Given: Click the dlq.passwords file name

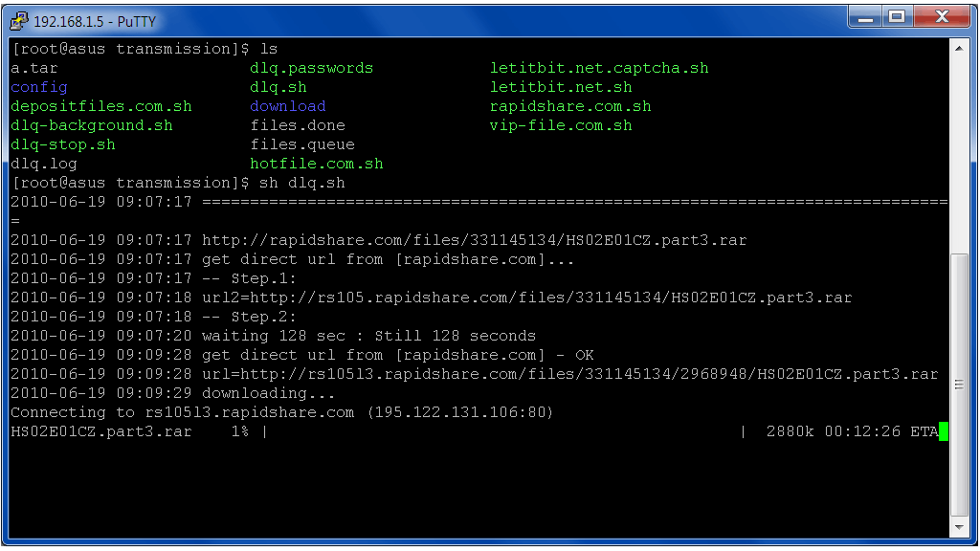Looking at the screenshot, I should click(312, 68).
